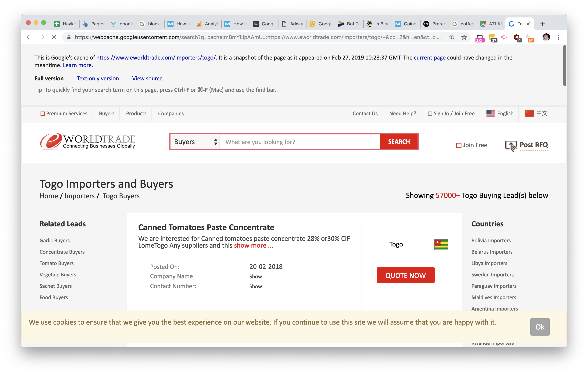Image resolution: width=588 pixels, height=375 pixels.
Task: Click the QUOTE NOW button
Action: click(x=405, y=275)
